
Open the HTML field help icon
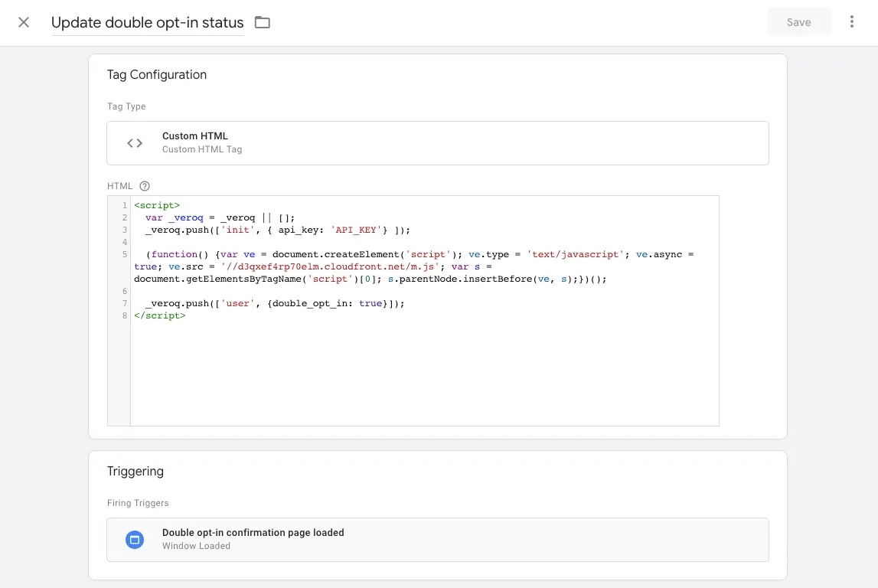(145, 185)
